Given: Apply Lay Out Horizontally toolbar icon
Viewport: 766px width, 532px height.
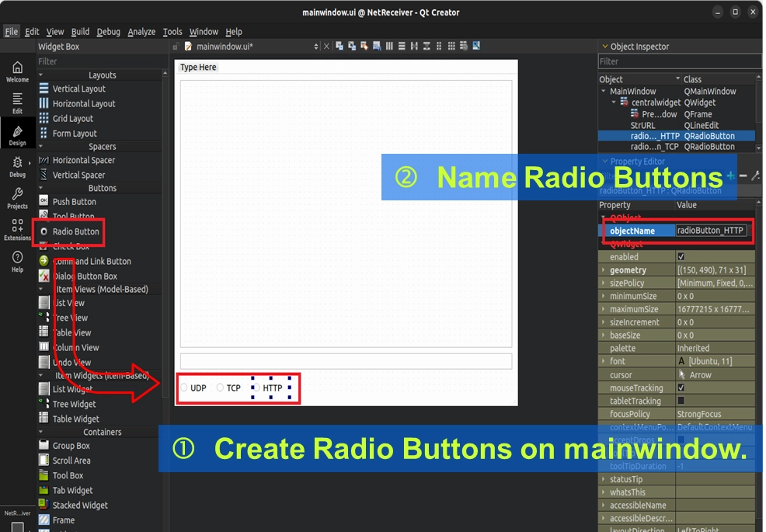Looking at the screenshot, I should (x=389, y=47).
